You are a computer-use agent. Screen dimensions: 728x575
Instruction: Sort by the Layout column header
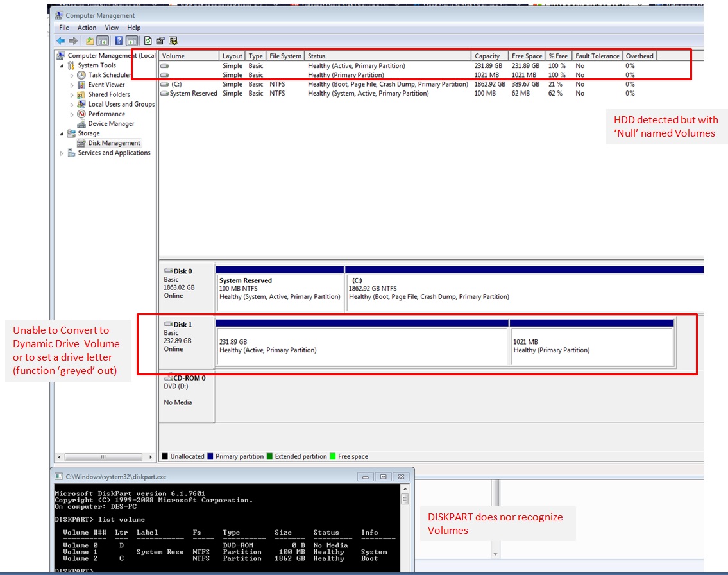(232, 56)
